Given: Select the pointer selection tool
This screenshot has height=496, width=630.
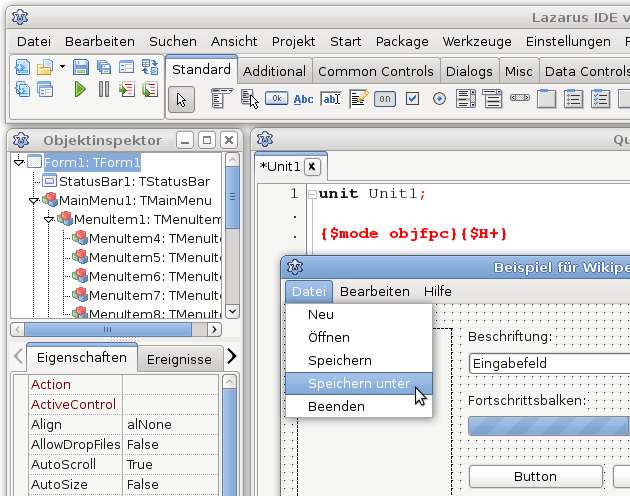Looking at the screenshot, I should point(181,99).
